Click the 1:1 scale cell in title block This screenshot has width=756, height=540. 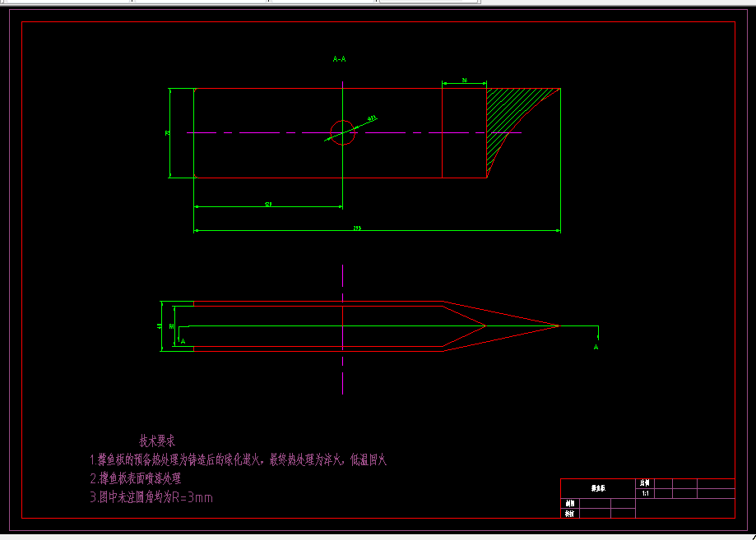tap(645, 493)
